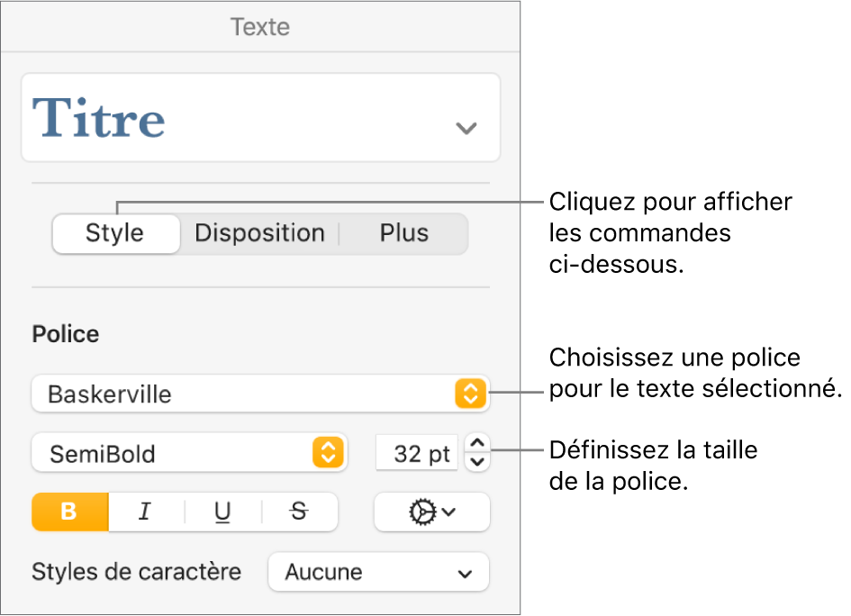
Task: Click the Styles de caractère label
Action: (x=136, y=572)
